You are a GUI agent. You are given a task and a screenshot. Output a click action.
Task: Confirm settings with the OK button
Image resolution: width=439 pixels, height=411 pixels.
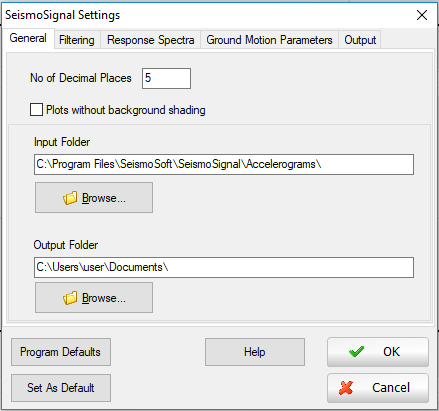pos(378,352)
